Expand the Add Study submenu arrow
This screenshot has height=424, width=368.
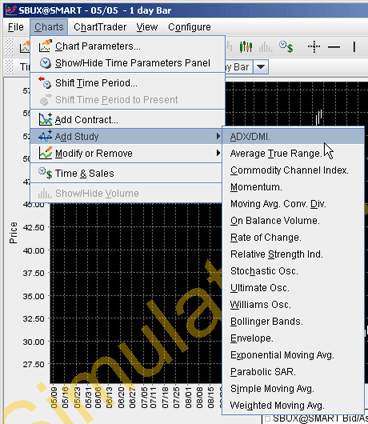(218, 136)
